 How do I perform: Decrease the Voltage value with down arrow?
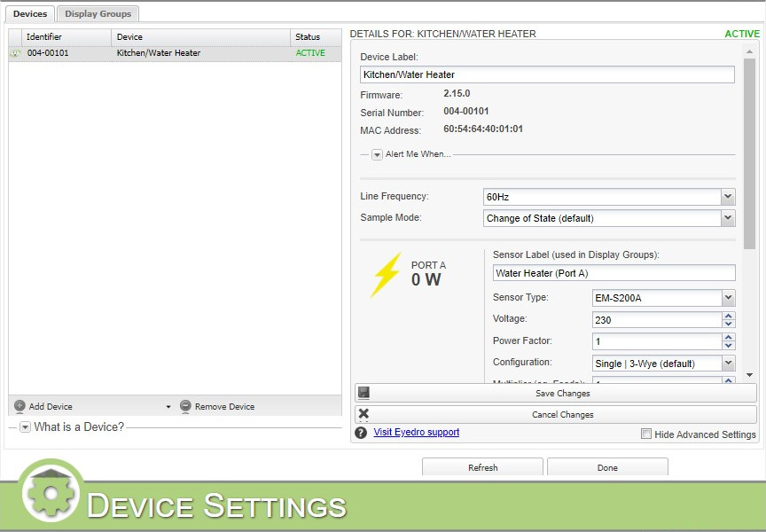pos(729,324)
